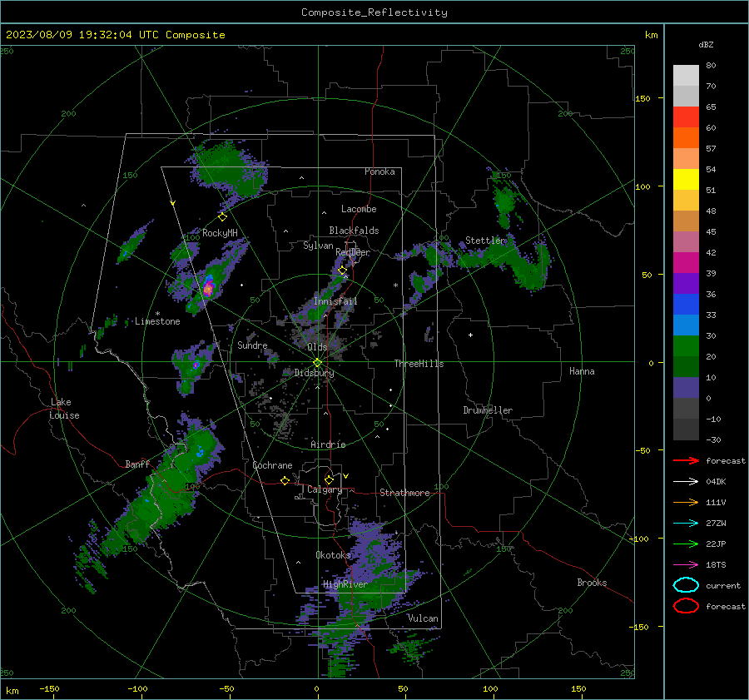The image size is (749, 700).
Task: Click the red forecast arrow in legend
Action: click(686, 460)
